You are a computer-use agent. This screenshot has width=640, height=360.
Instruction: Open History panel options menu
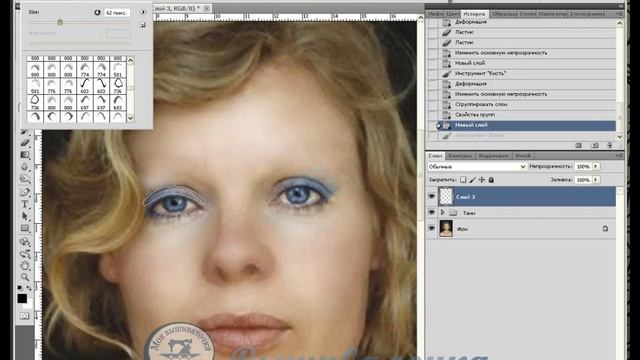pos(619,14)
